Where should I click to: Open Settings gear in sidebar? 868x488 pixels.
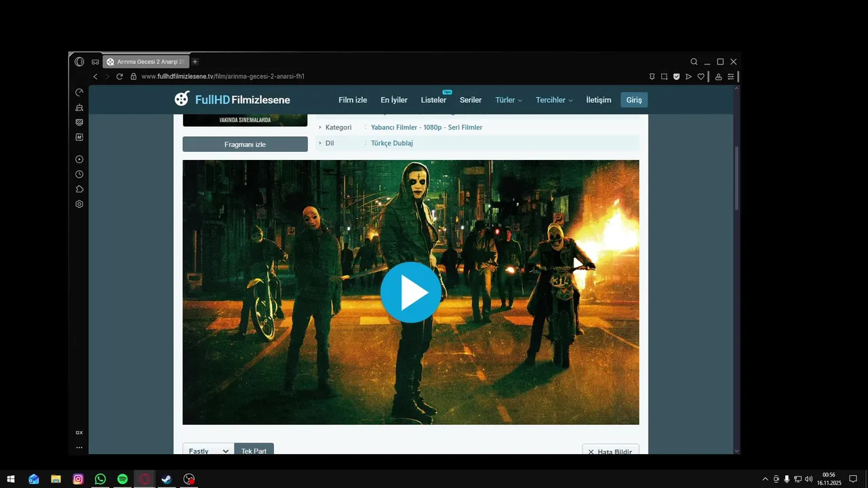[x=79, y=204]
